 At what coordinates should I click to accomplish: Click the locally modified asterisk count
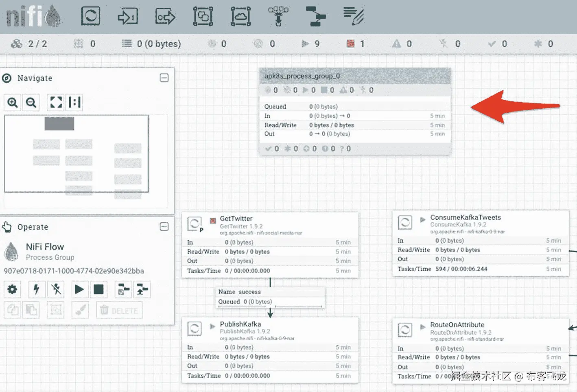(x=544, y=44)
